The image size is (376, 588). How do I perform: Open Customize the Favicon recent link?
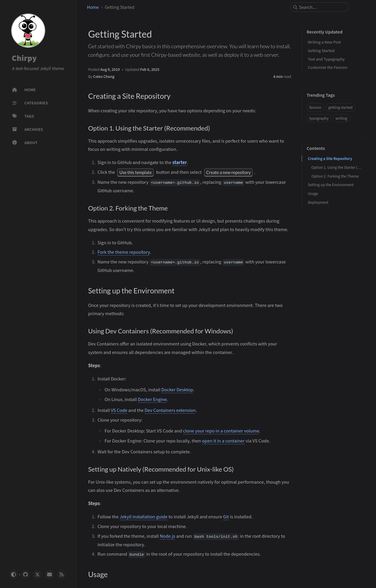(x=328, y=67)
